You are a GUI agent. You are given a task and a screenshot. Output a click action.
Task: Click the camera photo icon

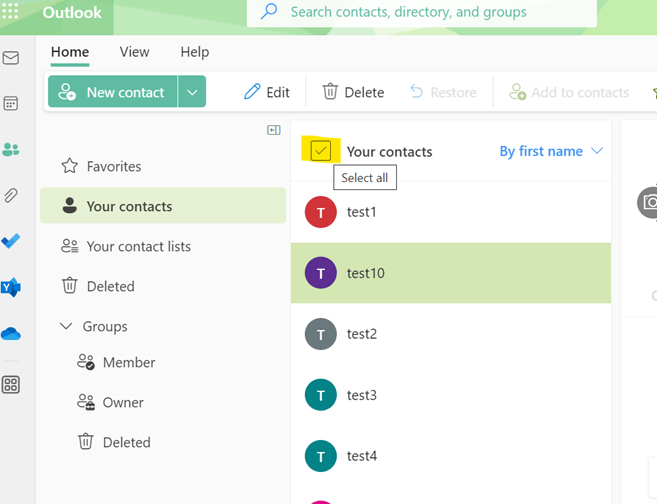(x=648, y=203)
